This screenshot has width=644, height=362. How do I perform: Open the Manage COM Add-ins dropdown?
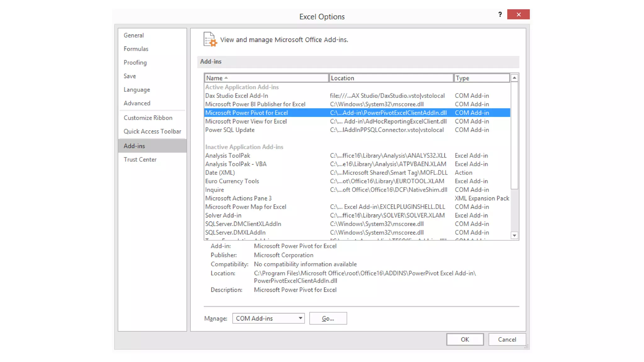[x=268, y=318]
